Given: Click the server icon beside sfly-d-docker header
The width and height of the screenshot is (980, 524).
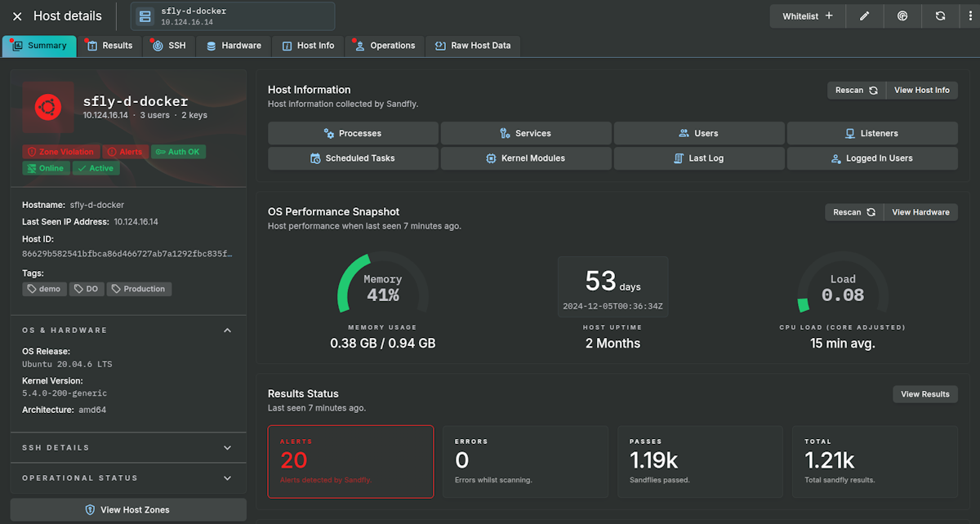Looking at the screenshot, I should click(145, 16).
